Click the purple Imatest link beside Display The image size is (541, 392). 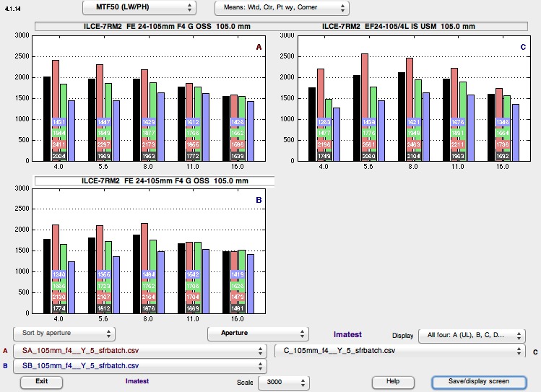[x=347, y=335]
